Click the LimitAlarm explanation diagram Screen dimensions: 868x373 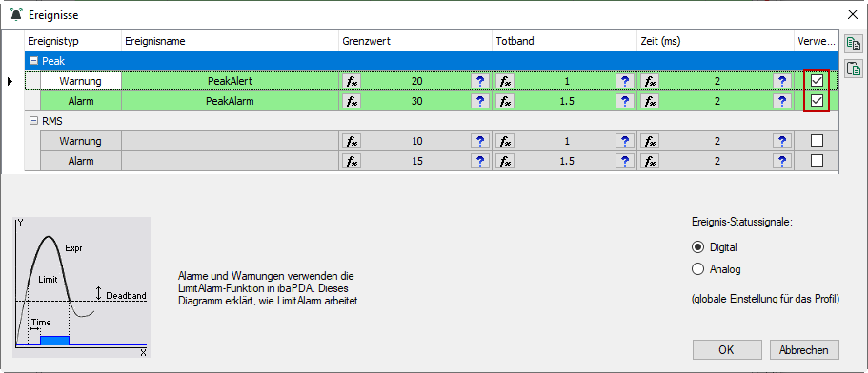pyautogui.click(x=81, y=287)
